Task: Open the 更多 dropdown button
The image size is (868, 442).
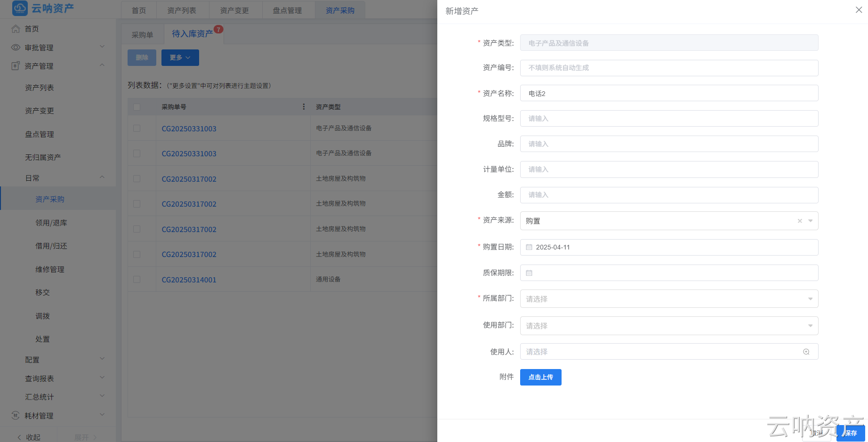Action: click(x=180, y=57)
